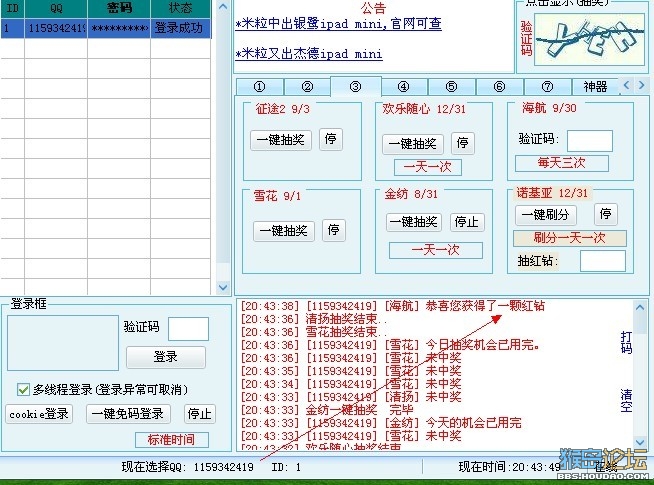
Task: Click the log line 今日抽奖机会已用完
Action: 390,345
